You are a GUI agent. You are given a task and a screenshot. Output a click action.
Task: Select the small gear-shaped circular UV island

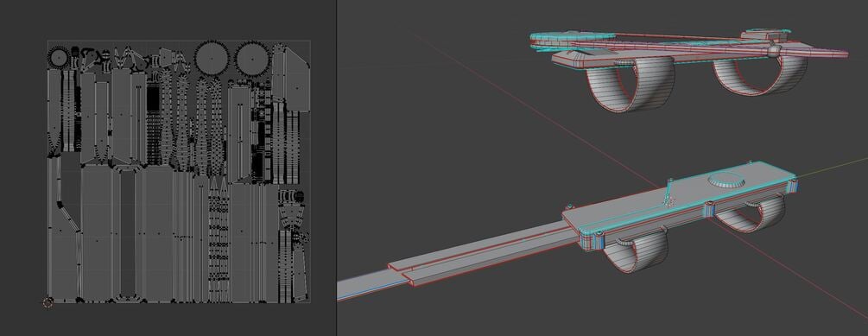[x=58, y=57]
